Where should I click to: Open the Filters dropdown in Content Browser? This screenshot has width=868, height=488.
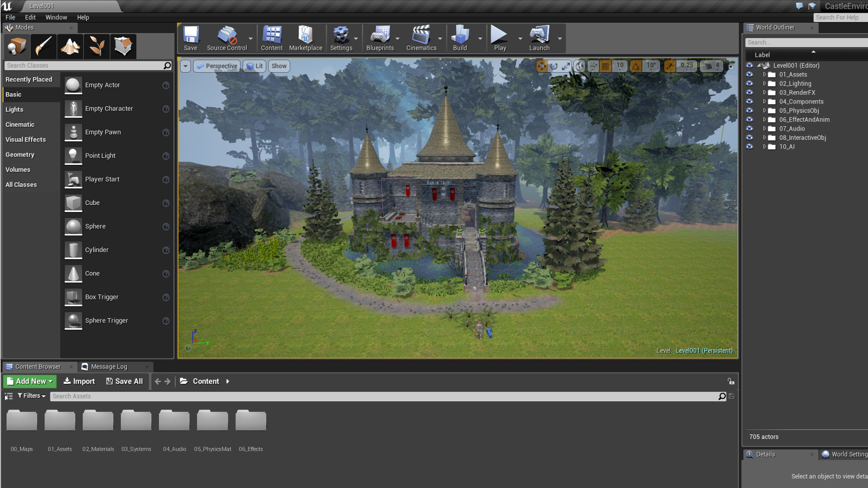pyautogui.click(x=31, y=396)
